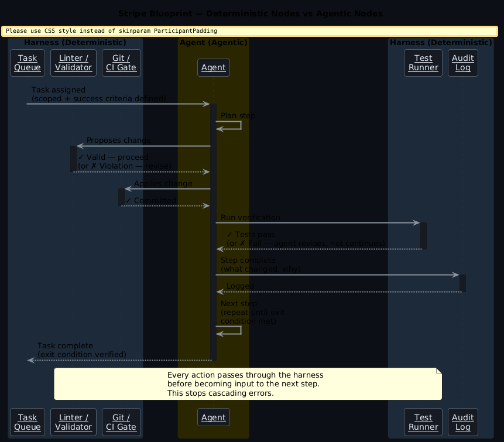Click the footer-row Audit Log participant box

[463, 422]
